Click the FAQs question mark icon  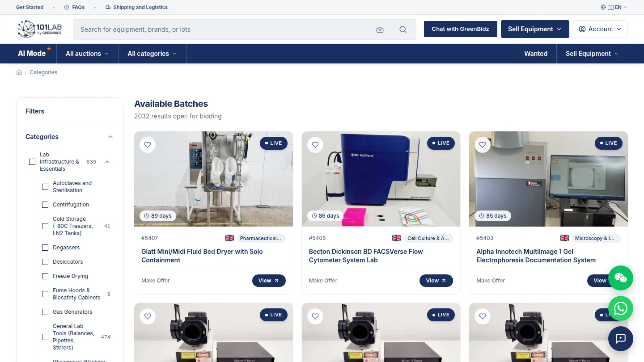tap(67, 7)
